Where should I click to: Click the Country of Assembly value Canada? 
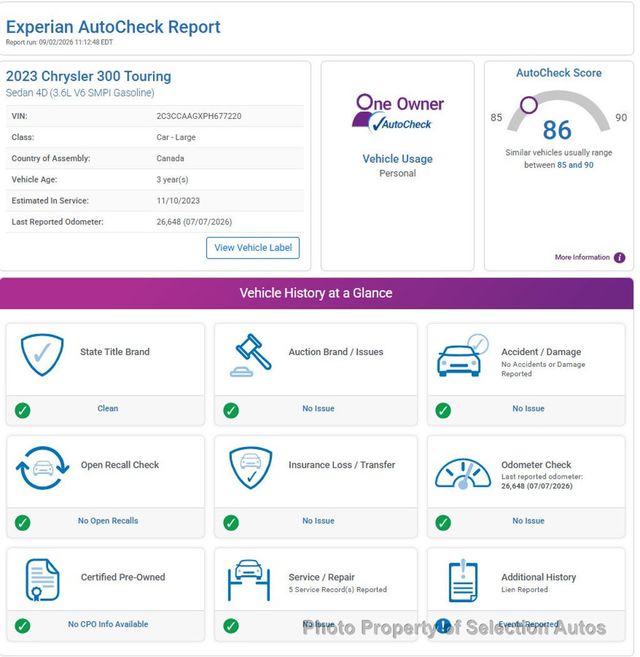click(170, 158)
